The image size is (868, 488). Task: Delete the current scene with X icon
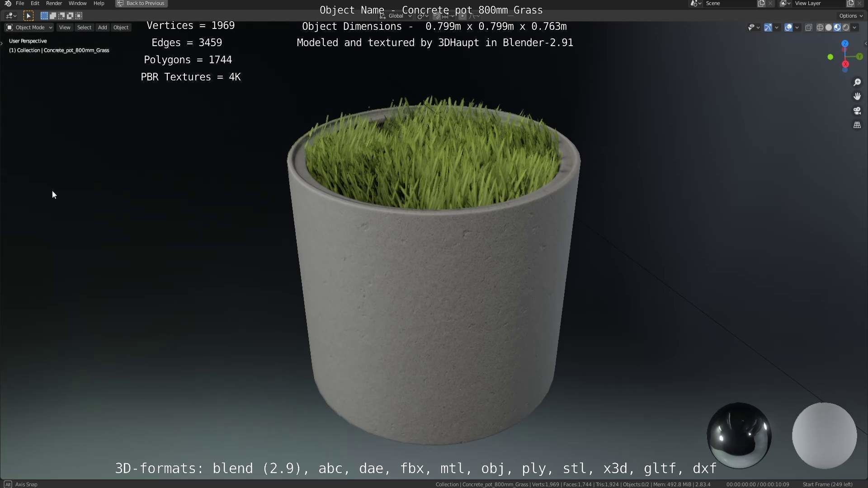[x=770, y=3]
